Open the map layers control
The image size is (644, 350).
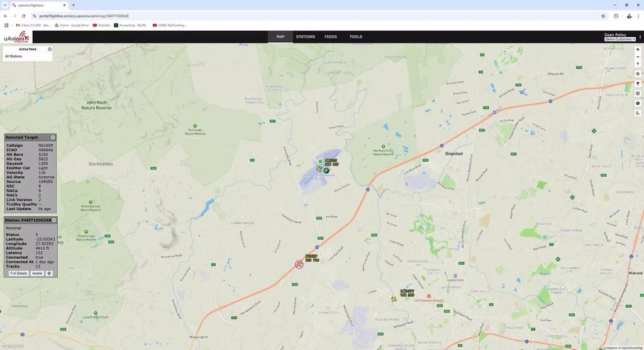click(x=638, y=93)
